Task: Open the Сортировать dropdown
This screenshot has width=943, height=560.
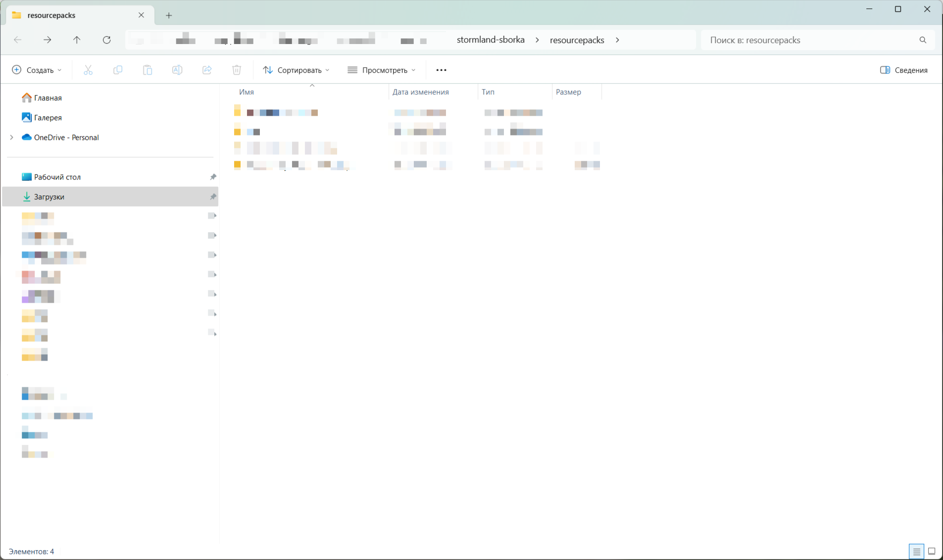Action: tap(296, 70)
